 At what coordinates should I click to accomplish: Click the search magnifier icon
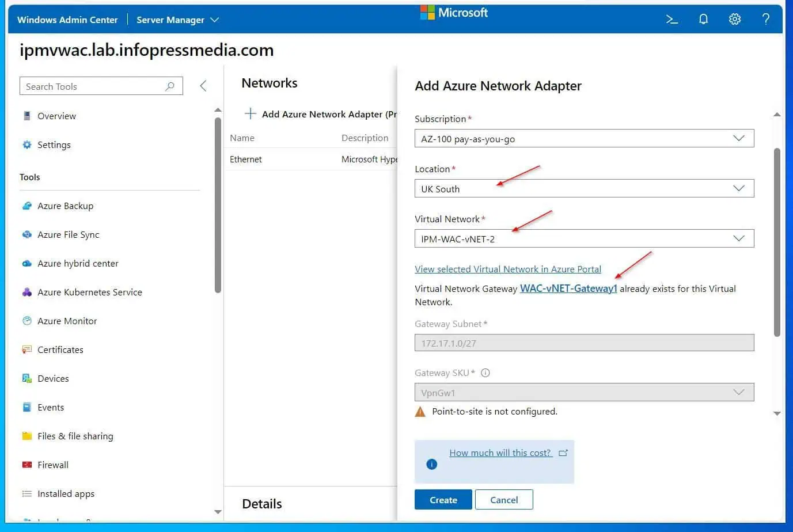pyautogui.click(x=170, y=86)
